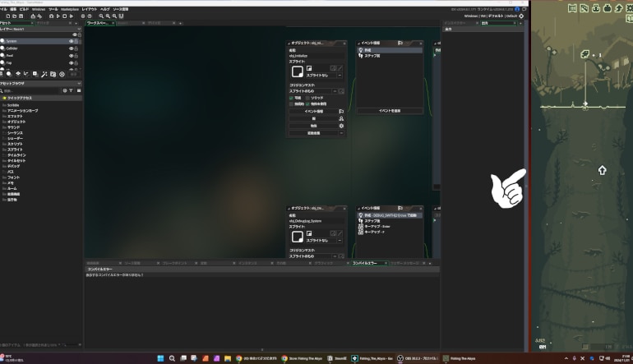The height and width of the screenshot is (364, 633).
Task: Click the parent hierarchy icon in object panel
Action: 341,118
